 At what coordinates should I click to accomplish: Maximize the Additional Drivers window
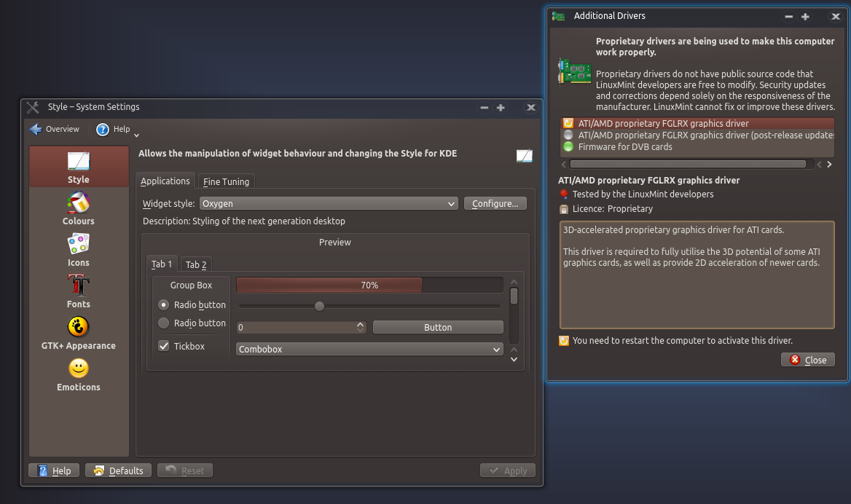(x=805, y=17)
